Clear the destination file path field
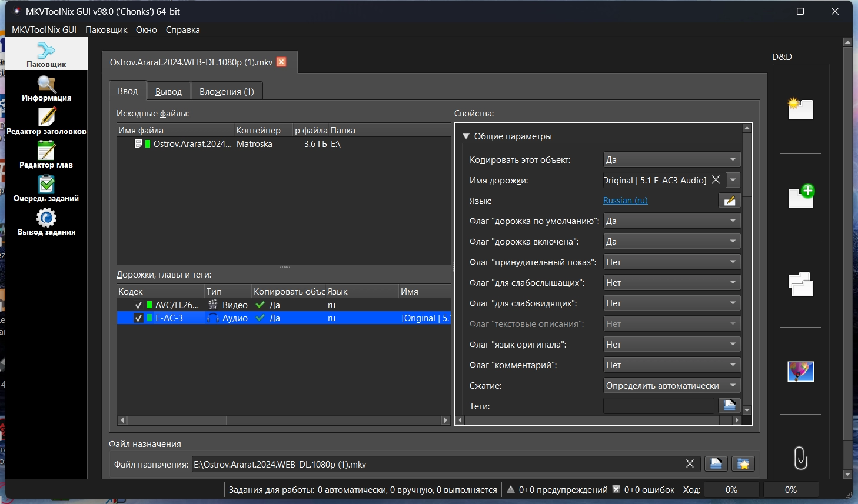This screenshot has width=858, height=504. [690, 464]
